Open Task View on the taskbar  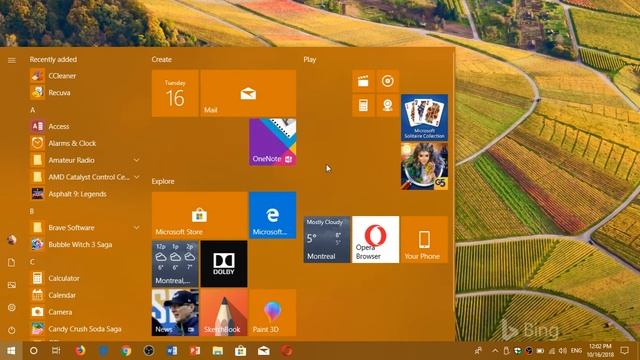click(56, 351)
